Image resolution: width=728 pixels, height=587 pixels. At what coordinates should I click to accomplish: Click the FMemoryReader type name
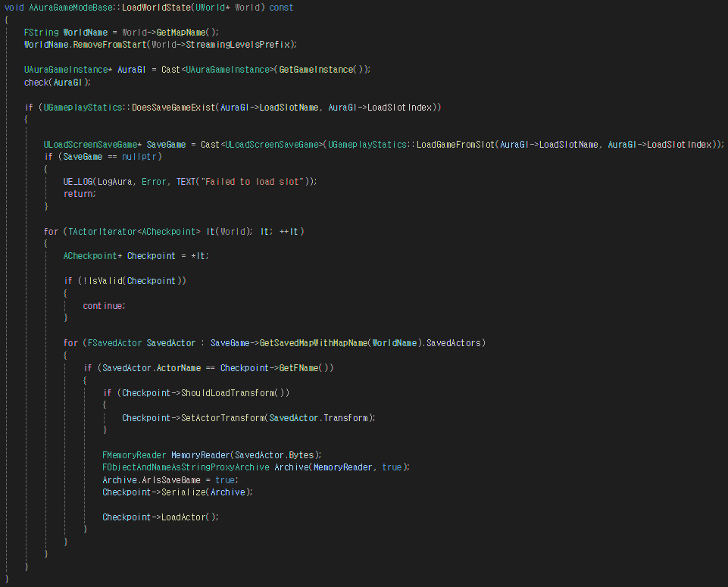[x=134, y=455]
